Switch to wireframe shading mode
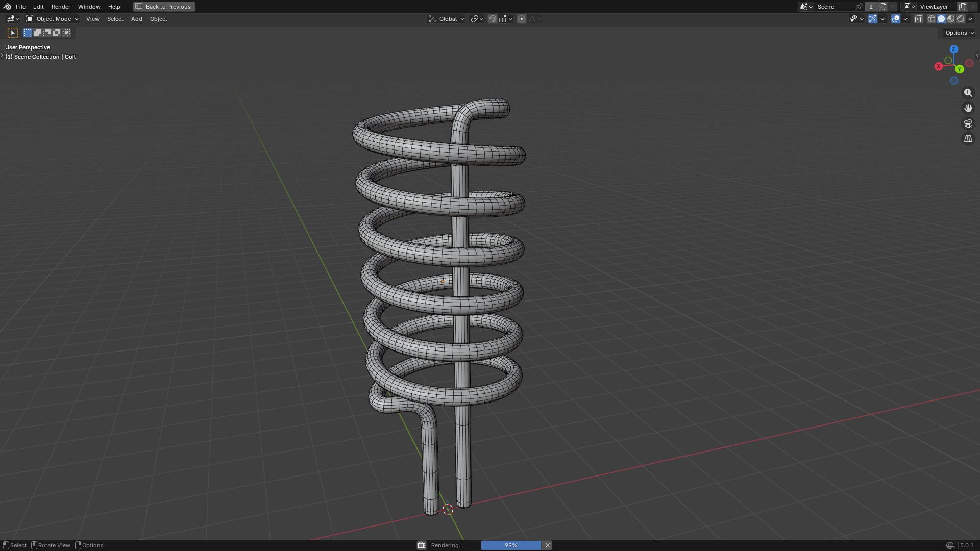 click(932, 19)
